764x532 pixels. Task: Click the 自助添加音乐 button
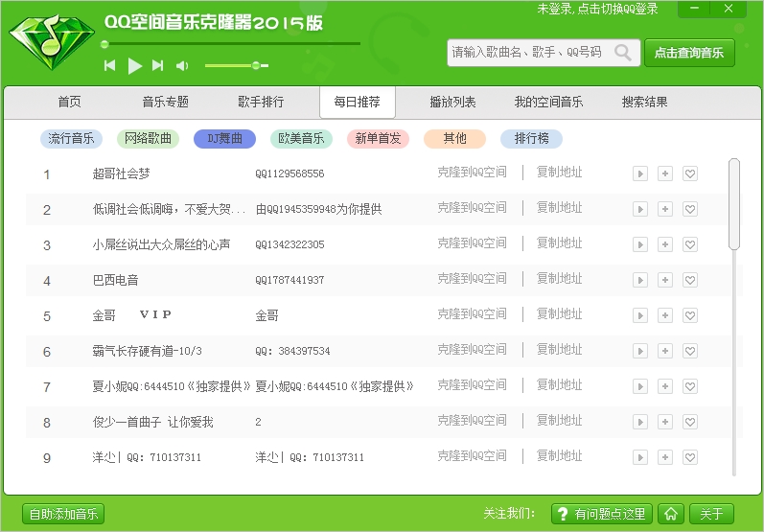point(63,514)
